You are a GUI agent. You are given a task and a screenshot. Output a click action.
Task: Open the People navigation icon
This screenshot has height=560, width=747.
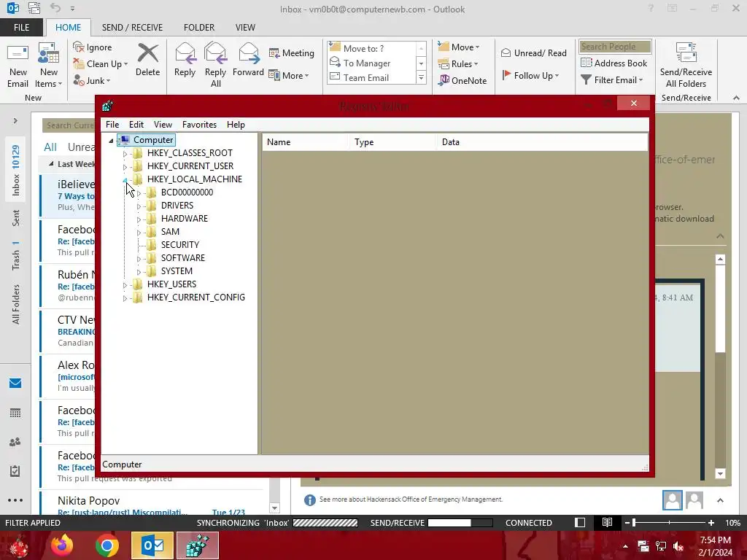15,442
